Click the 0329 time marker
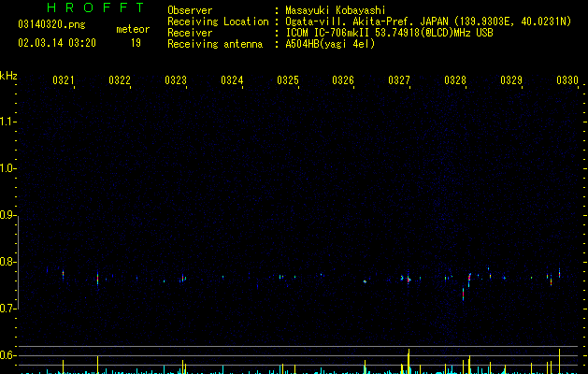This screenshot has height=374, width=588. point(511,80)
